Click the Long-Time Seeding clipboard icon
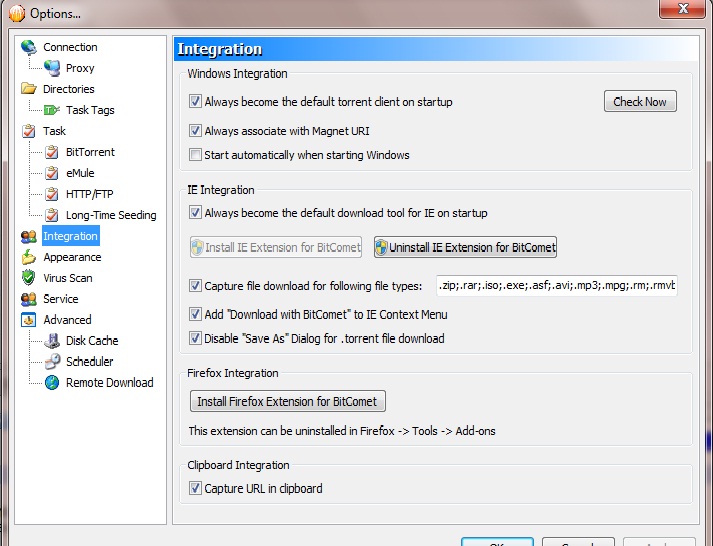The height and width of the screenshot is (546, 713). 52,215
